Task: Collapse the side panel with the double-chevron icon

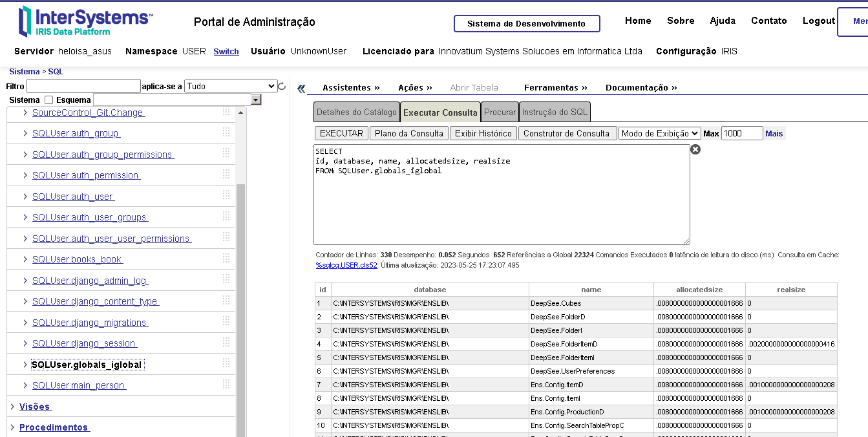Action: tap(301, 89)
